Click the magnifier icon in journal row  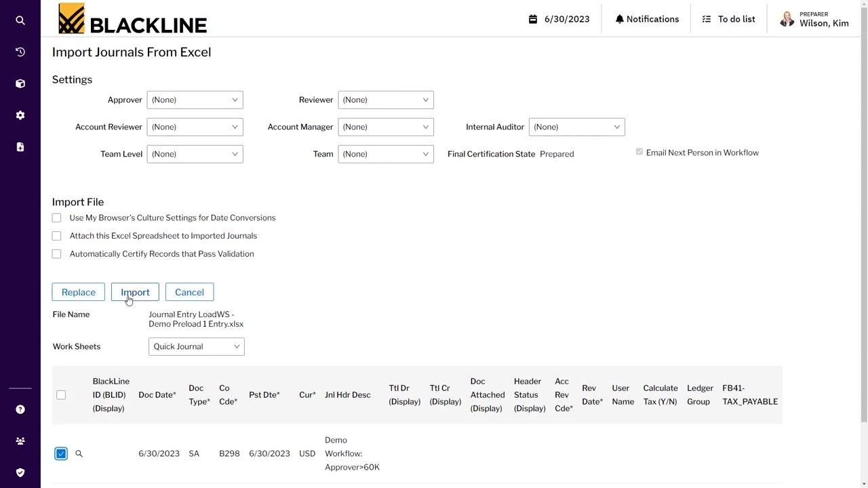tap(79, 453)
